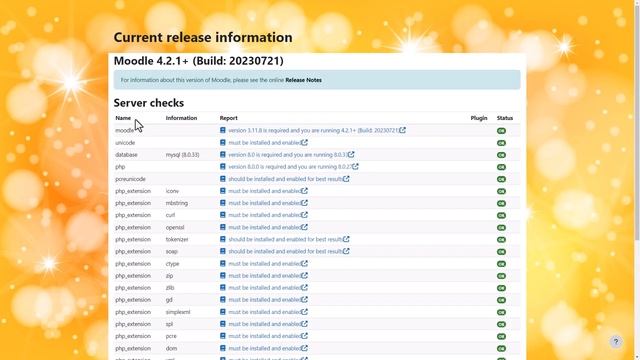This screenshot has width=640, height=360.
Task: Click the 'mysql (8.0.33)' information cell
Action: (x=182, y=155)
